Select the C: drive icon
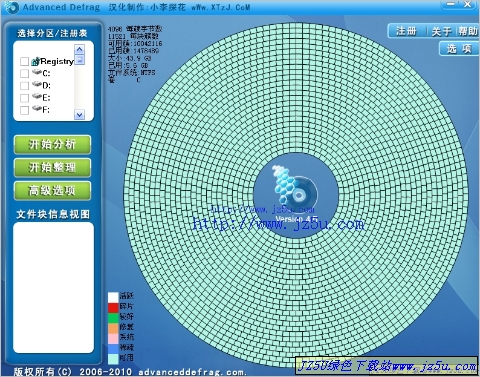This screenshot has width=480, height=377. point(37,72)
